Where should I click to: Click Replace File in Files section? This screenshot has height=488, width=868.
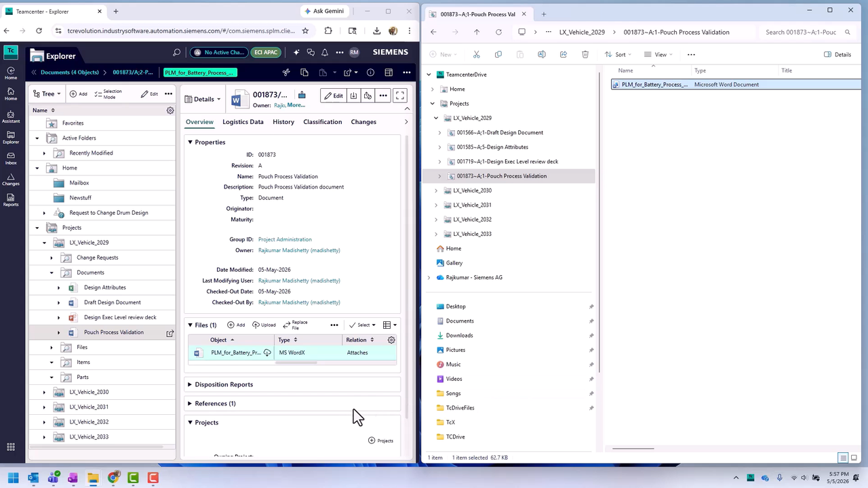click(296, 325)
